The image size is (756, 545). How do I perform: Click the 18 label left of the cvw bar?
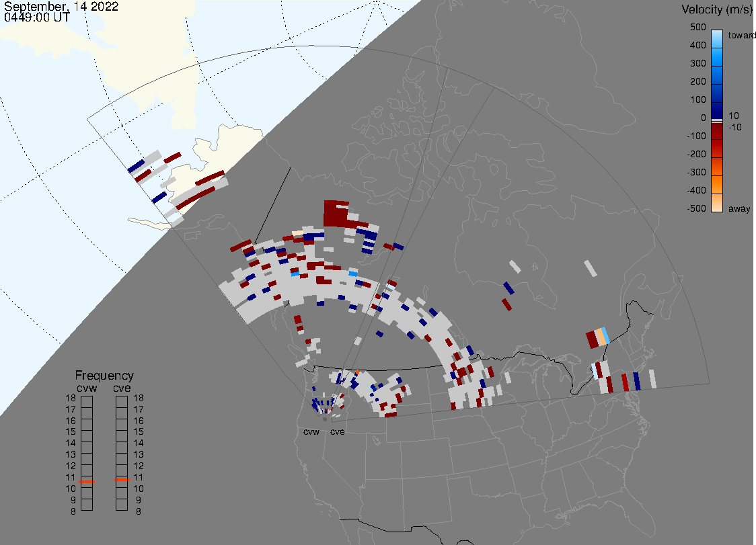(x=71, y=398)
